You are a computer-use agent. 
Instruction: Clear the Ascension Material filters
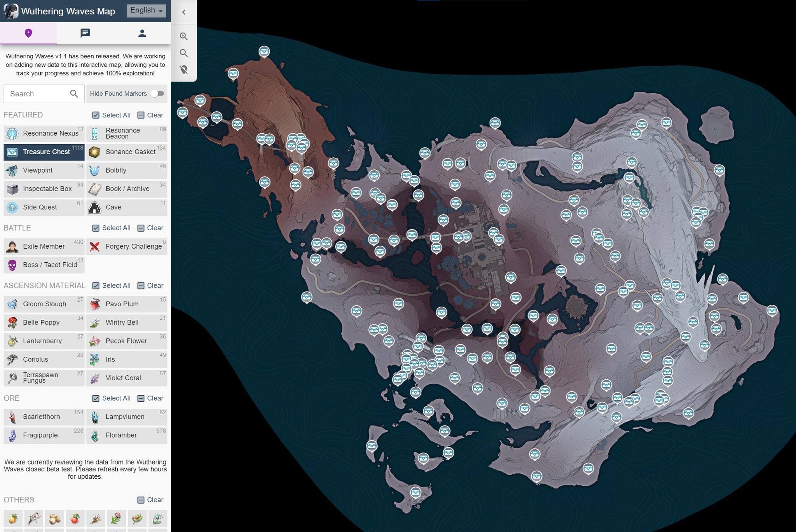coord(150,286)
